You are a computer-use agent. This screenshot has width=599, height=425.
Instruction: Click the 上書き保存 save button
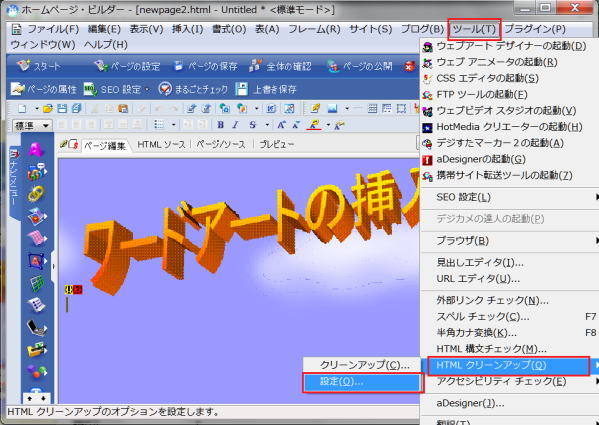[x=266, y=89]
